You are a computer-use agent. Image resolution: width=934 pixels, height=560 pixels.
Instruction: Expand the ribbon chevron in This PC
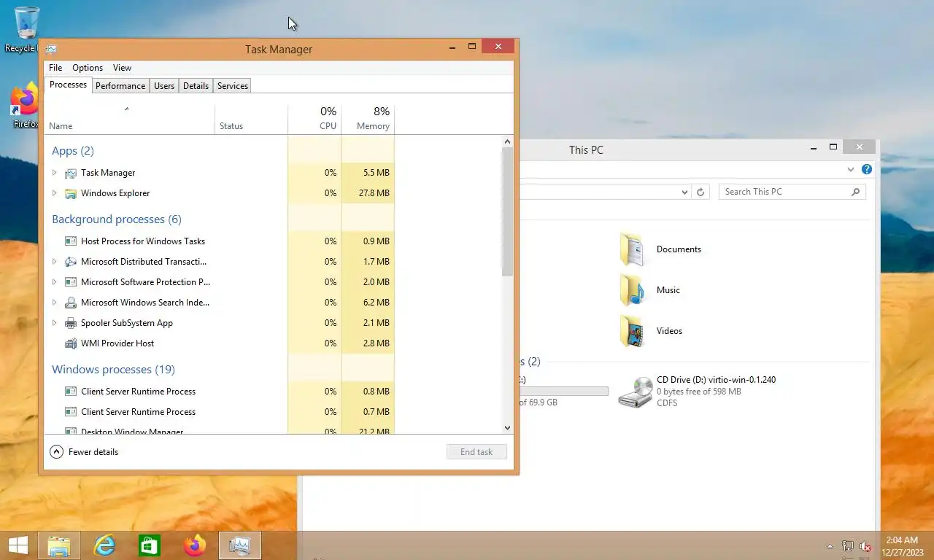(850, 169)
